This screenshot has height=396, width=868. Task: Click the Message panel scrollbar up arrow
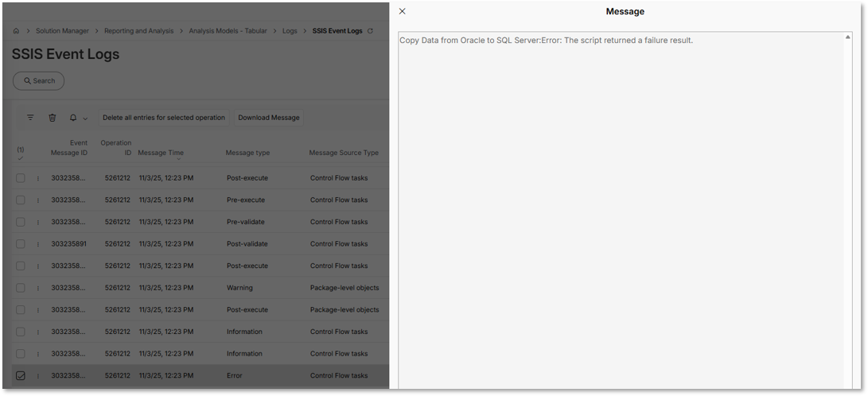click(x=847, y=37)
